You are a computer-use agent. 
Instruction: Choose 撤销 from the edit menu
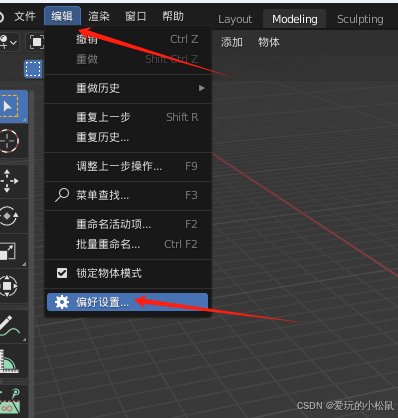[128, 39]
